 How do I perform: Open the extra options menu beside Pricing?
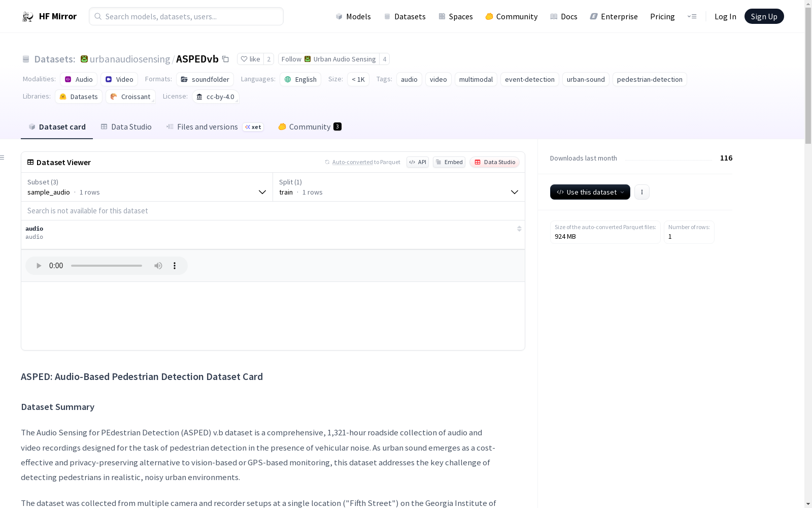click(x=692, y=16)
